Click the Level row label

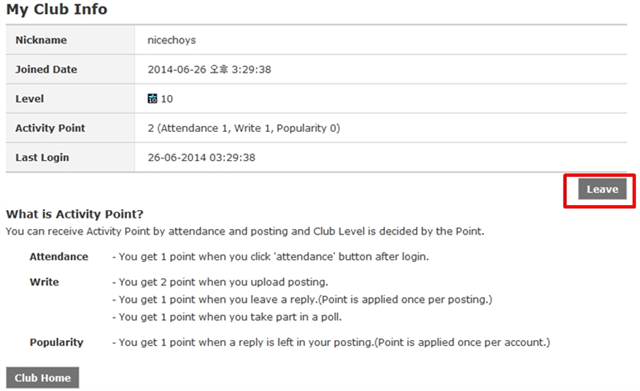coord(29,99)
